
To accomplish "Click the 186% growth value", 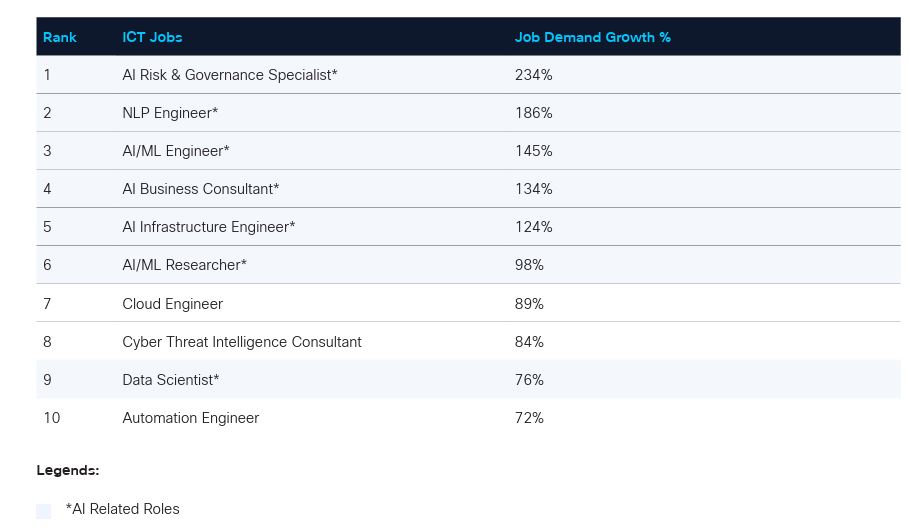I will coord(533,113).
